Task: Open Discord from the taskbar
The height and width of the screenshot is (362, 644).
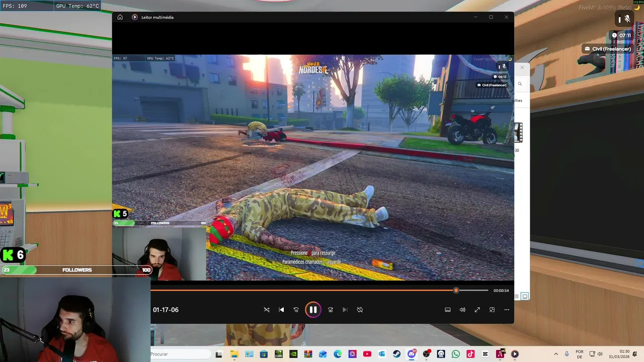Action: 412,354
